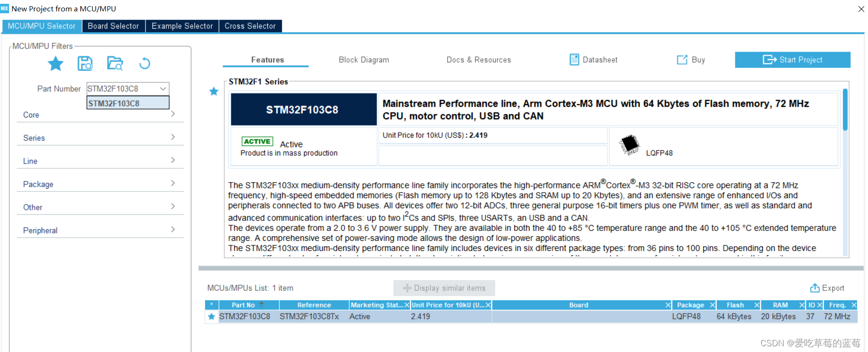Toggle favorite star beside STM32F1 Series panel
Screen dimensions: 868x352
tap(214, 91)
